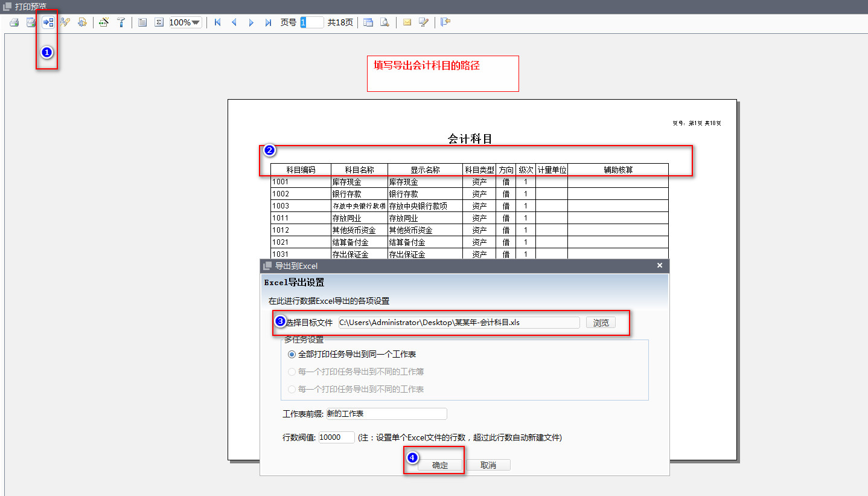Screen dimensions: 868x496
Task: Go to the next page
Action: [x=251, y=22]
